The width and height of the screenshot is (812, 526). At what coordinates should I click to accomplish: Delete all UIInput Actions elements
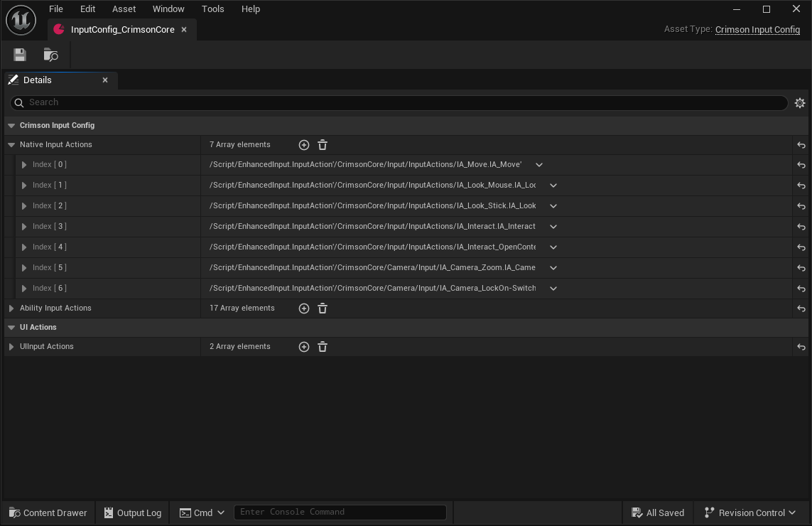[322, 347]
